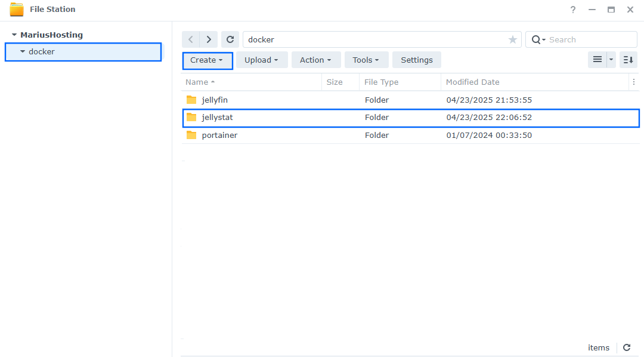Collapse the MariusHosting tree node

coord(14,35)
